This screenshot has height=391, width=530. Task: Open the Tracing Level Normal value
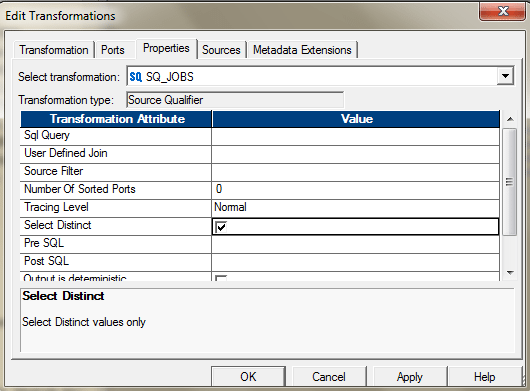(x=356, y=208)
